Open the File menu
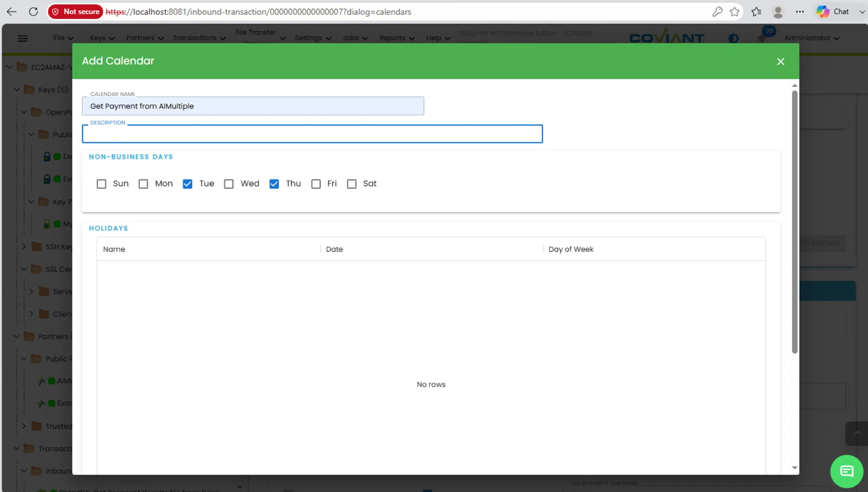The width and height of the screenshot is (868, 492). click(63, 38)
